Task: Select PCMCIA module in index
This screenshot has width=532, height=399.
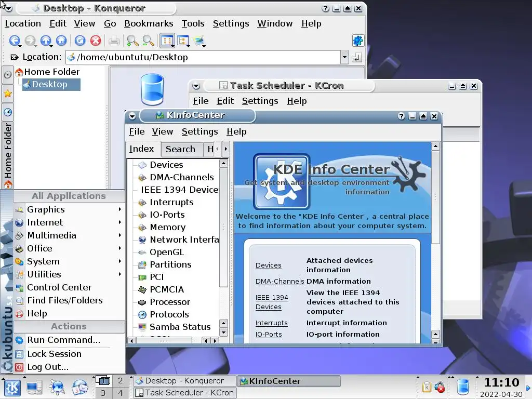Action: pos(167,289)
